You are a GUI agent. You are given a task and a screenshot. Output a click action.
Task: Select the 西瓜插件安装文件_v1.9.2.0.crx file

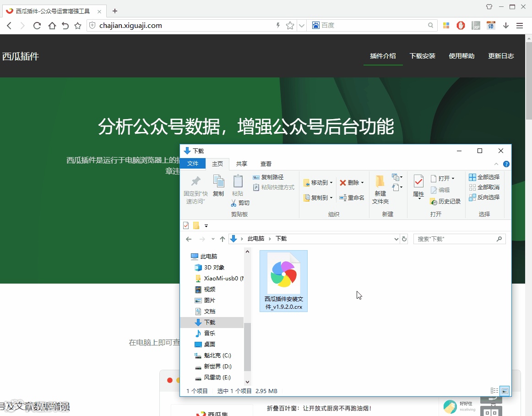pos(284,281)
